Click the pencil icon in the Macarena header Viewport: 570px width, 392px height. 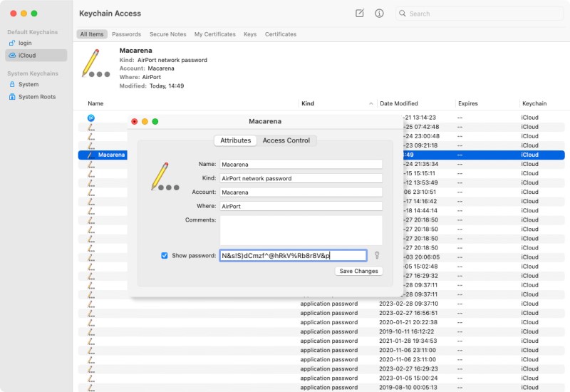click(x=95, y=63)
